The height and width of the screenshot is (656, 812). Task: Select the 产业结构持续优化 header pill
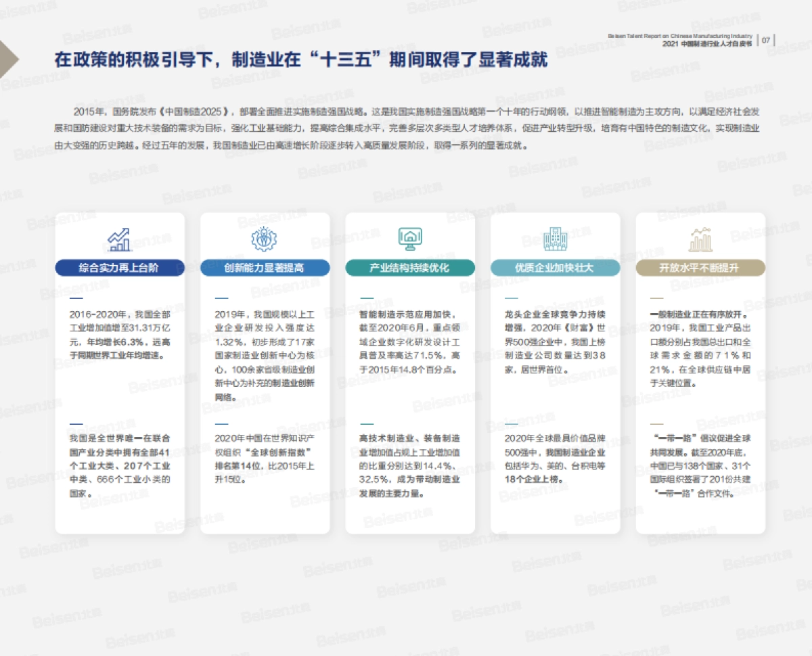(x=410, y=268)
